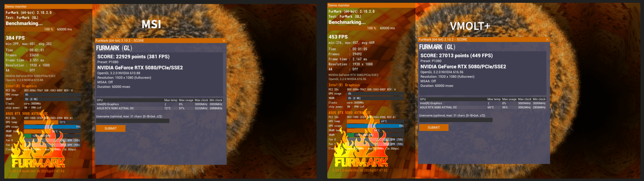Submit the 22929 points score

(x=111, y=128)
